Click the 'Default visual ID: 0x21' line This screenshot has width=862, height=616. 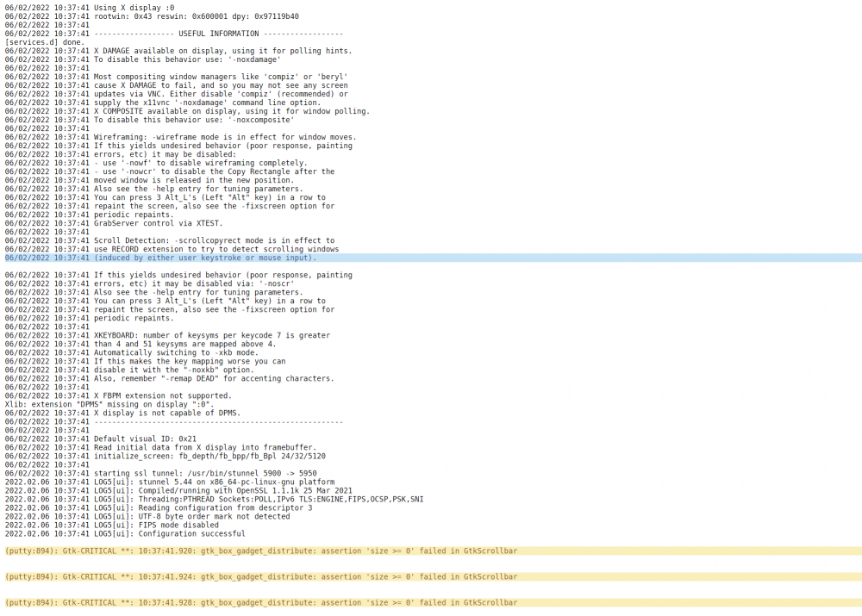pos(101,439)
